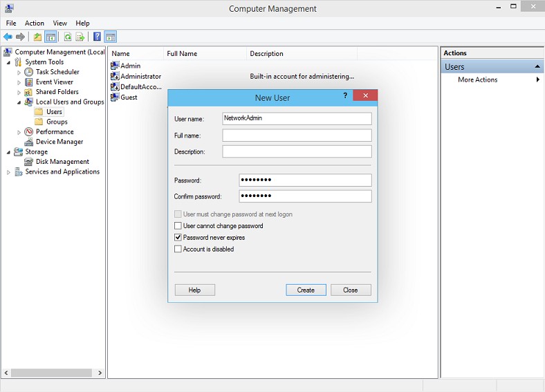Uncheck Password never expires checkbox
This screenshot has height=392, width=545.
click(178, 238)
